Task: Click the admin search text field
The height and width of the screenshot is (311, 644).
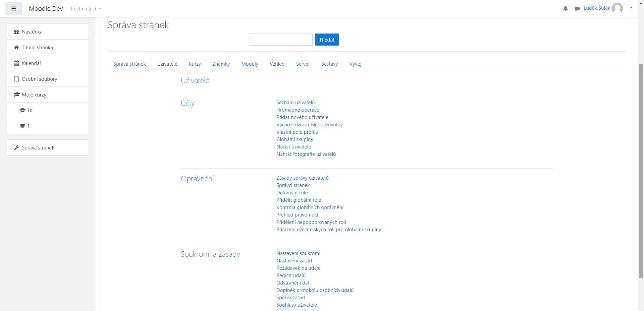Action: point(281,40)
